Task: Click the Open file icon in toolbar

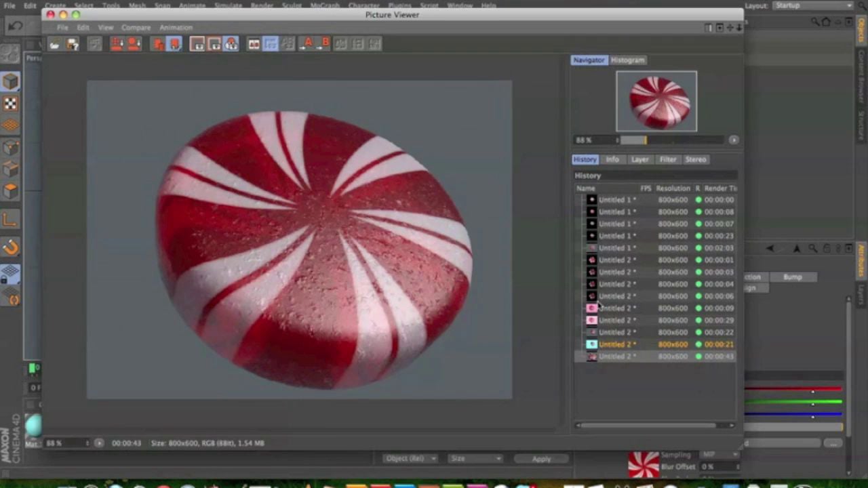Action: pyautogui.click(x=54, y=45)
